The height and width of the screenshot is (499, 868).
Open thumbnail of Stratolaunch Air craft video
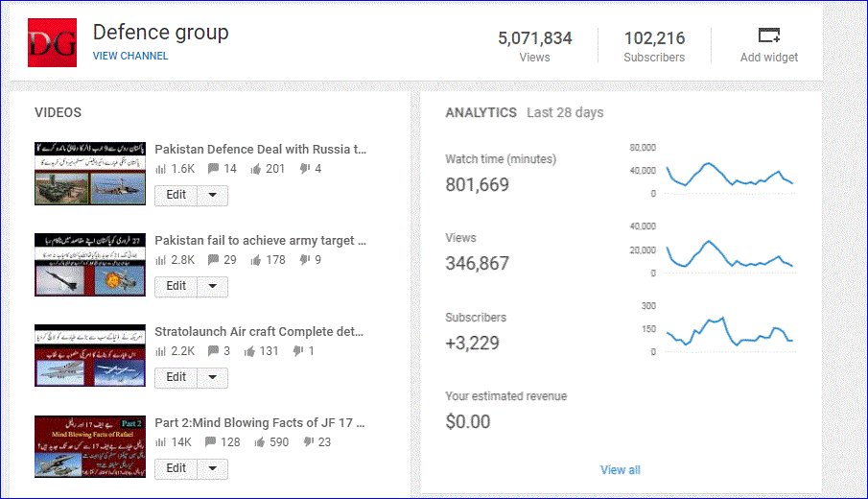pyautogui.click(x=90, y=356)
